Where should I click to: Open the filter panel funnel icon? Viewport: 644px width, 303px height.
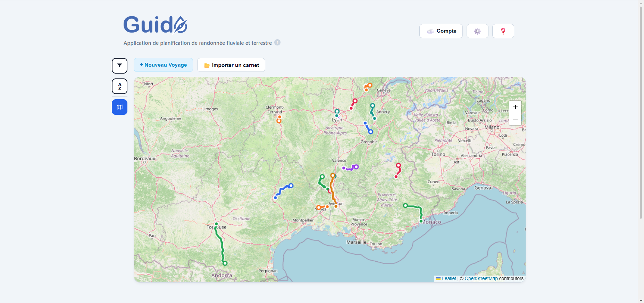coord(119,66)
